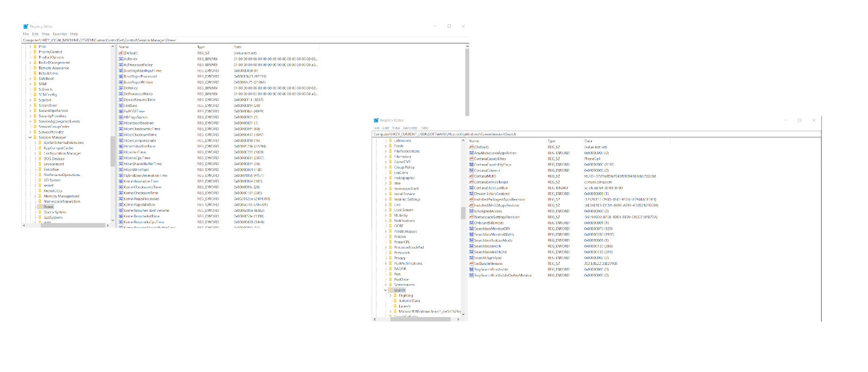868x372 pixels.
Task: Click the IsAssignedAccess value icon
Action: pos(471,211)
